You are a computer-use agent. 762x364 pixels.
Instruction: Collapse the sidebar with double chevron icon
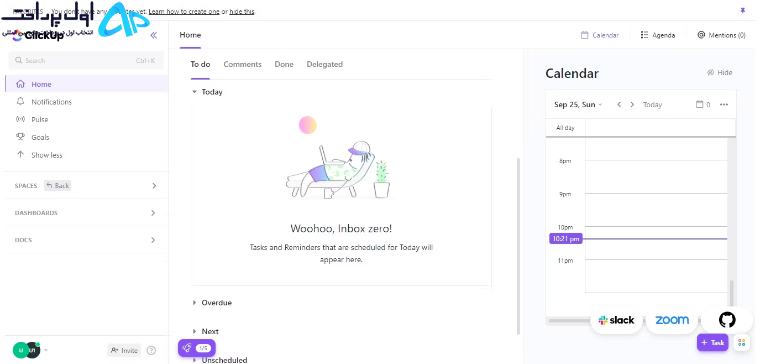[x=154, y=35]
